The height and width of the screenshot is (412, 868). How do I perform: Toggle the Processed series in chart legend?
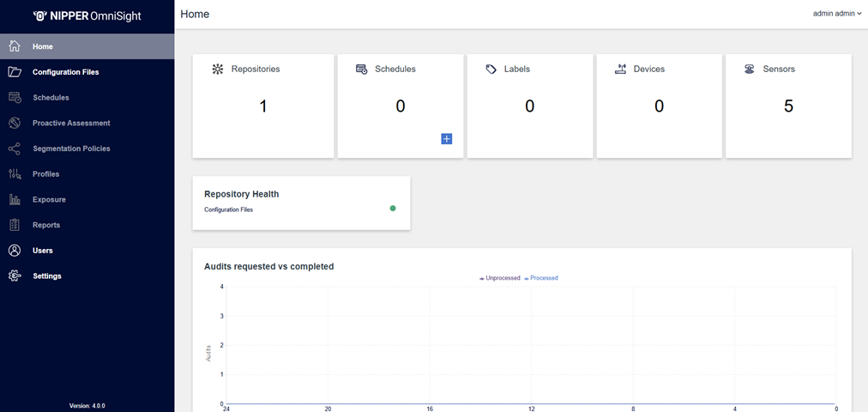[x=541, y=278]
